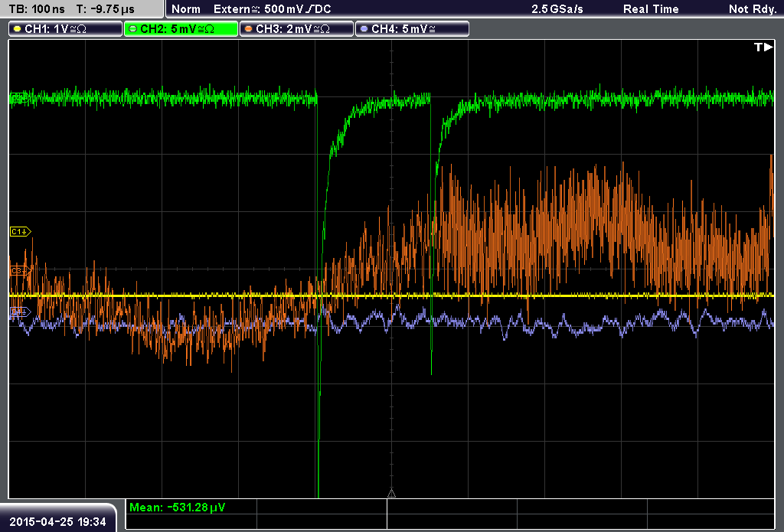Click the purple CH4 indicator dot
Viewport: 784px width, 532px height.
[364, 29]
